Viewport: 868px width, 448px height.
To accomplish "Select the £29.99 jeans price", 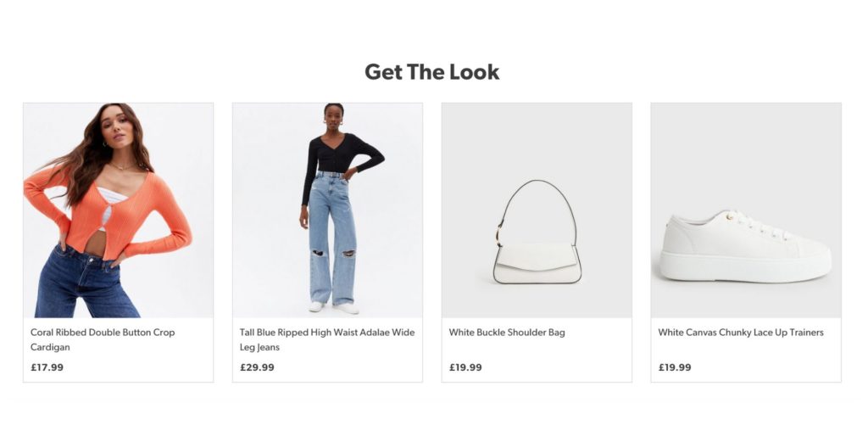I will (257, 367).
